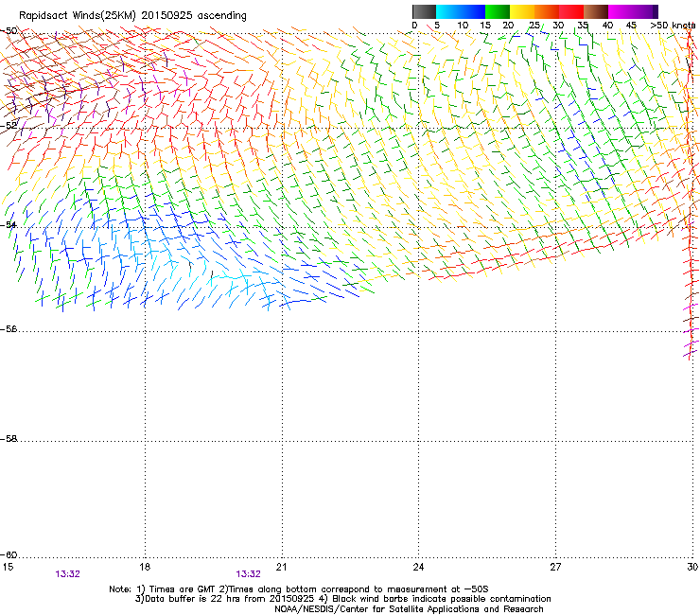Screen dimensions: 700x615
Task: Select the '20' legend scale label
Action: (x=508, y=26)
